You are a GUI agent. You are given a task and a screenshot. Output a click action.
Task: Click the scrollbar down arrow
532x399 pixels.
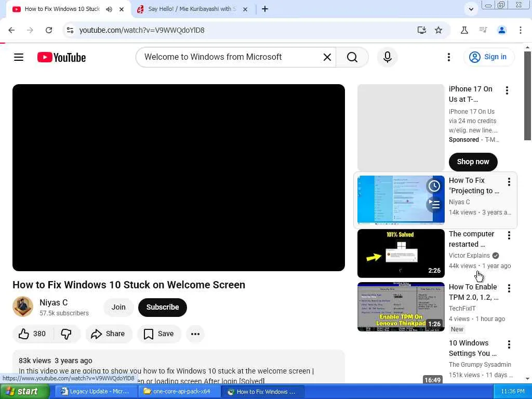(x=528, y=378)
